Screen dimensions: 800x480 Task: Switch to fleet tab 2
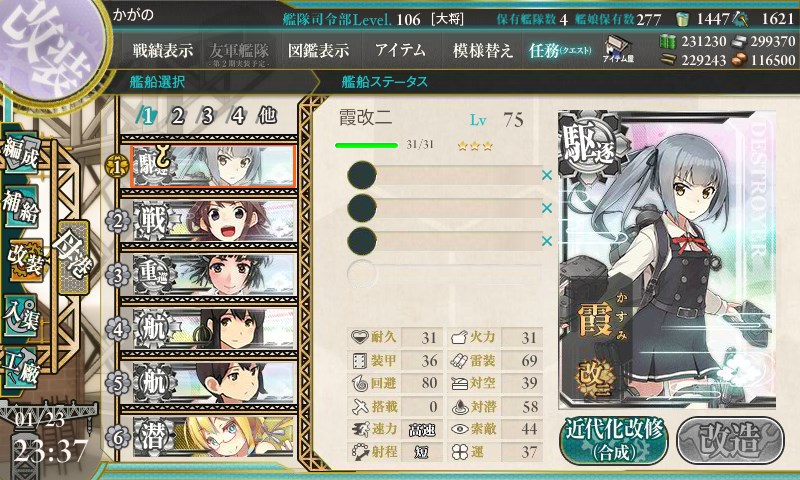point(178,116)
